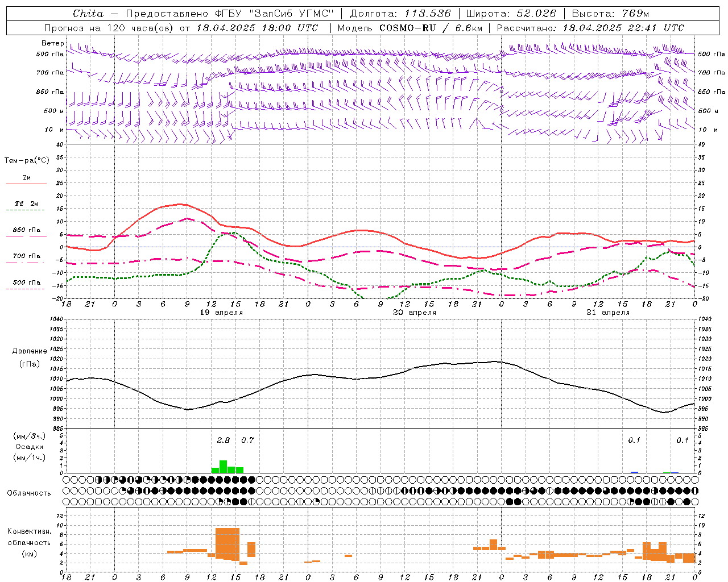Click the "21 апреля" date label
Image resolution: width=728 pixels, height=582 pixels.
pyautogui.click(x=608, y=313)
